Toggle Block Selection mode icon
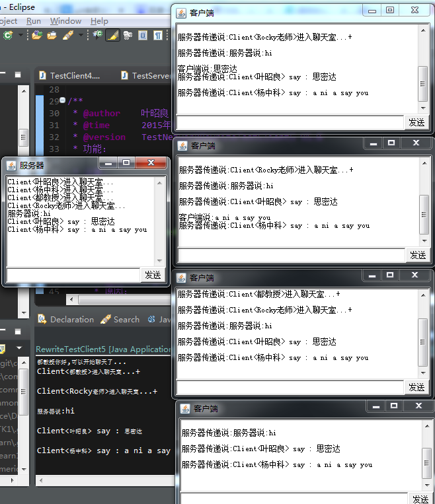Image resolution: width=435 pixels, height=504 pixels. [x=143, y=36]
